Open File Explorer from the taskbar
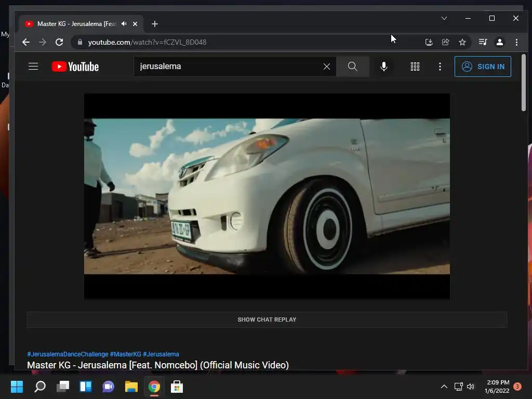Viewport: 532px width, 399px height. pos(131,387)
